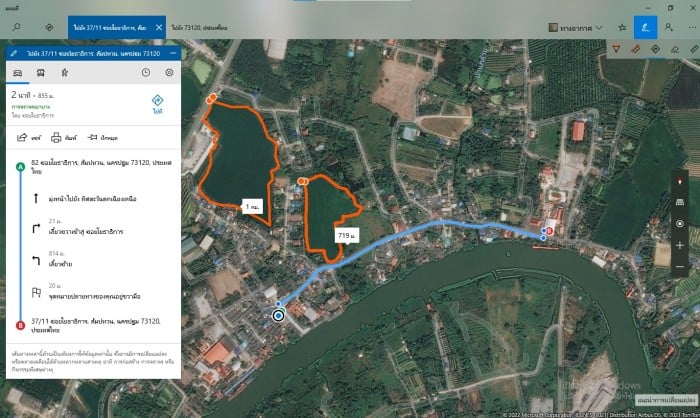
Task: Click the red destination B marker on map
Action: tap(549, 231)
